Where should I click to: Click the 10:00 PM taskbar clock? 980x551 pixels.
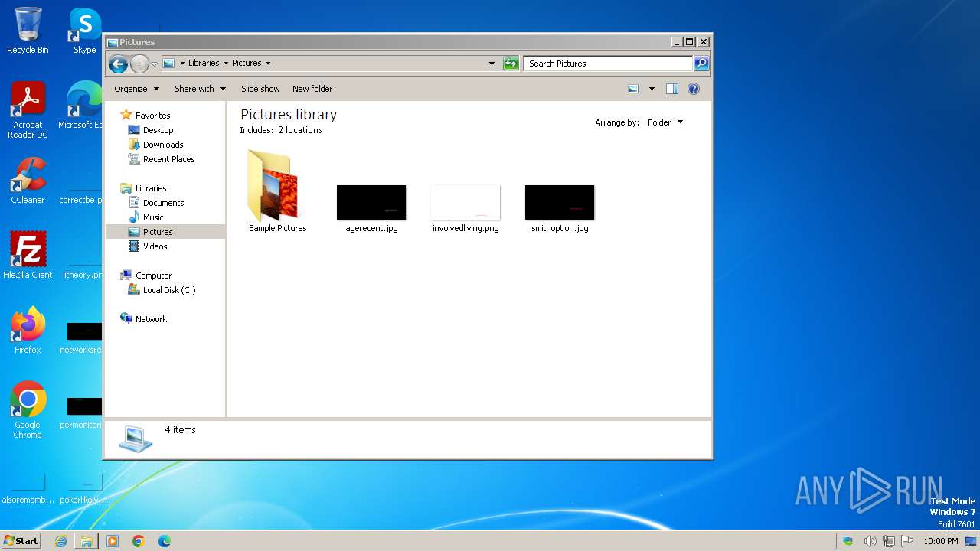[x=940, y=541]
